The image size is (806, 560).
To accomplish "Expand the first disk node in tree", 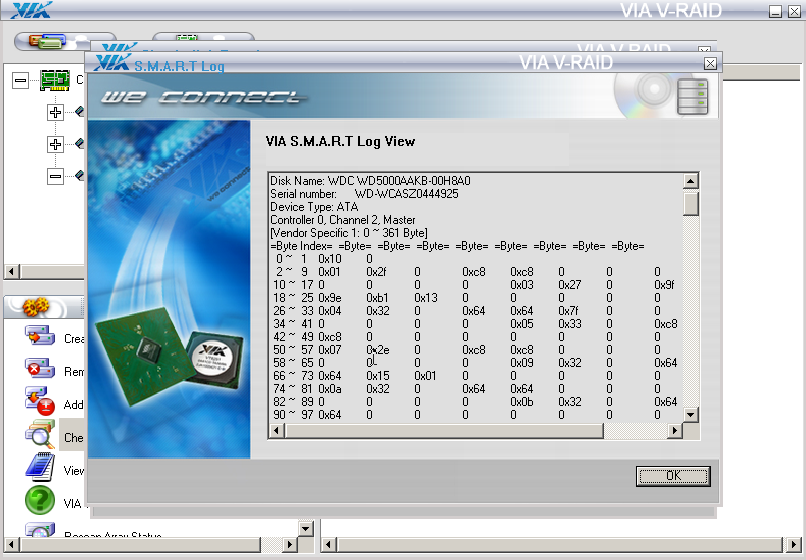I will [56, 112].
